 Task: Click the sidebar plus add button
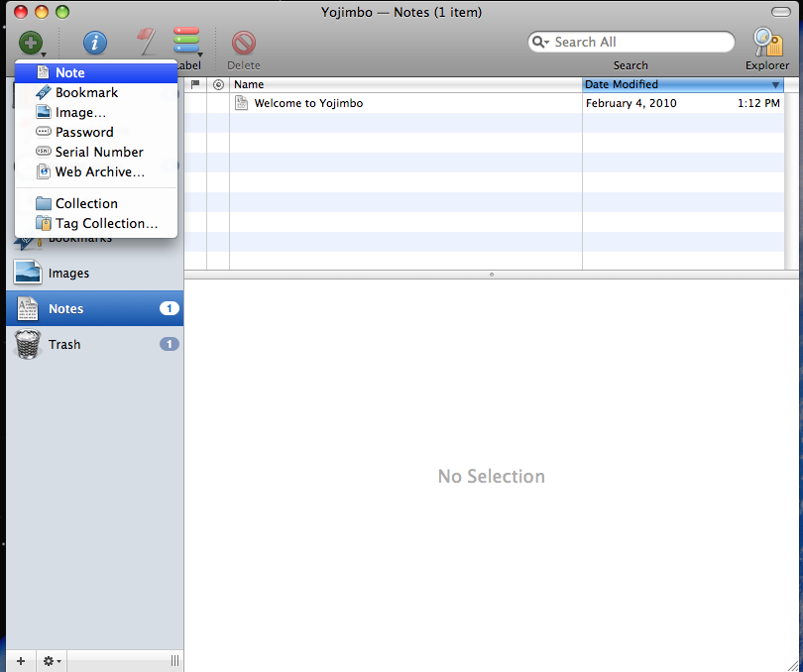21,661
